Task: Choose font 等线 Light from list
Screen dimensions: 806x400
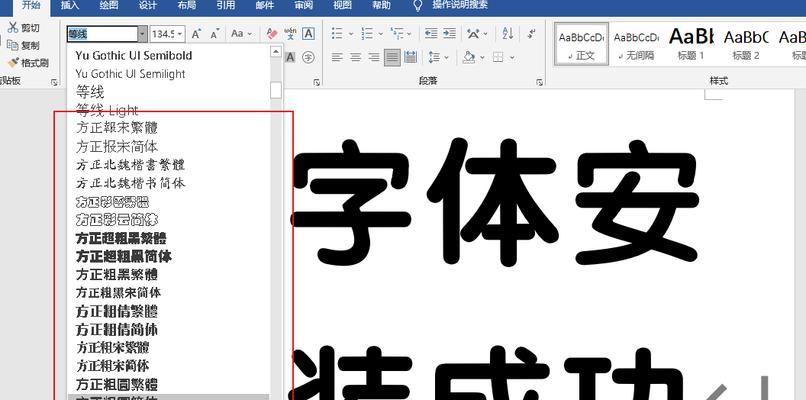Action: click(x=168, y=110)
